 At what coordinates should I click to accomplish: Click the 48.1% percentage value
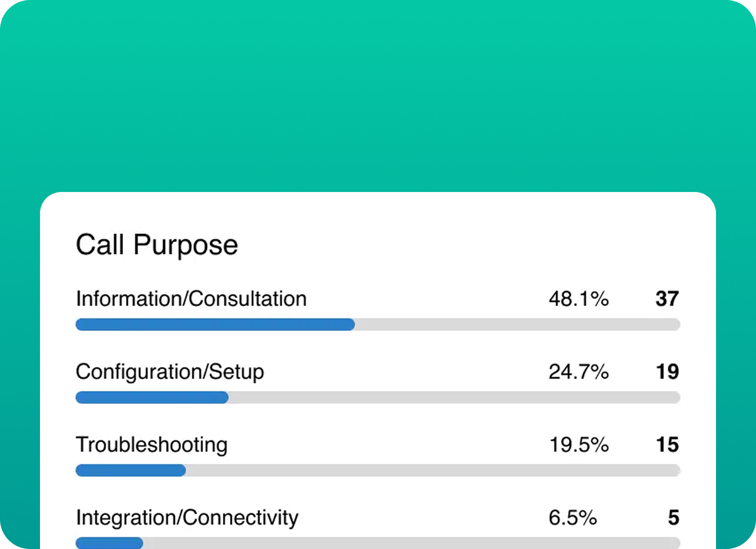click(578, 299)
